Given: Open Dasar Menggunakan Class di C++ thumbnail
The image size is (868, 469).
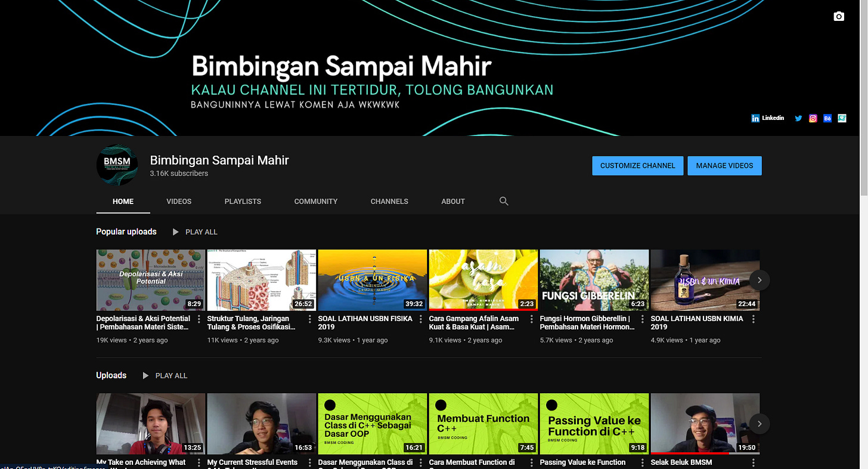Looking at the screenshot, I should (373, 424).
